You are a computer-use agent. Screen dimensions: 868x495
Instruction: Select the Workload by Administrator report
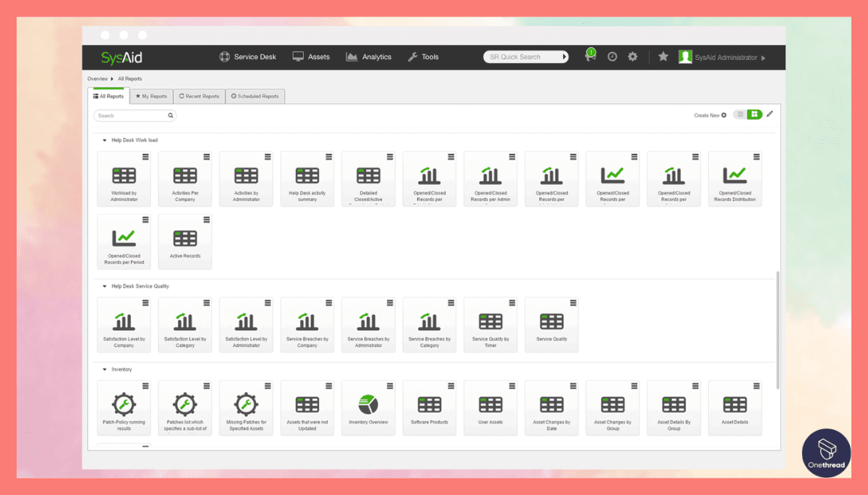124,178
